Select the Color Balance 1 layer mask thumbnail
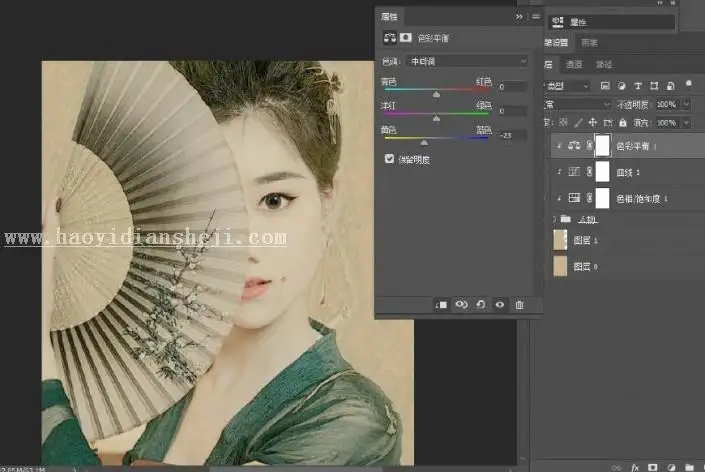The height and width of the screenshot is (472, 705). pos(602,146)
